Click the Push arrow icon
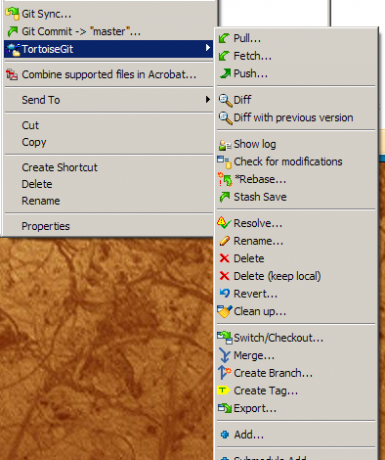This screenshot has height=460, width=385. click(x=225, y=73)
